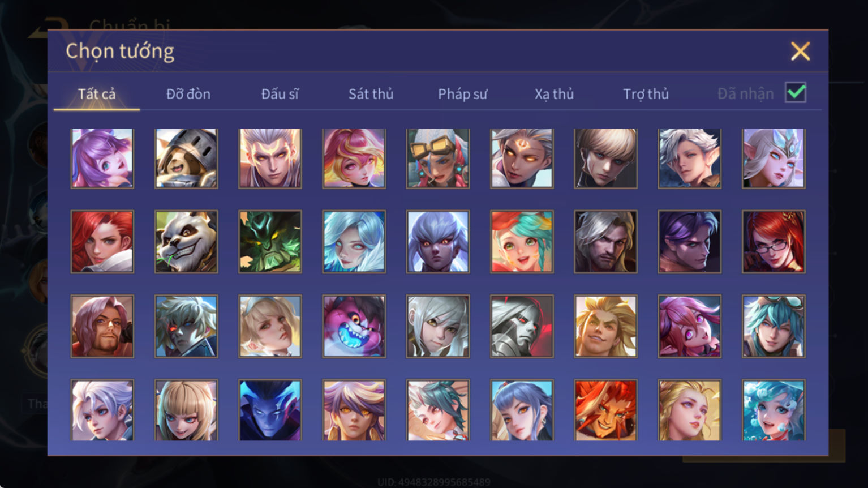Screen dimensions: 868x488
Task: Close the Chọn tướng dialog
Action: [800, 51]
